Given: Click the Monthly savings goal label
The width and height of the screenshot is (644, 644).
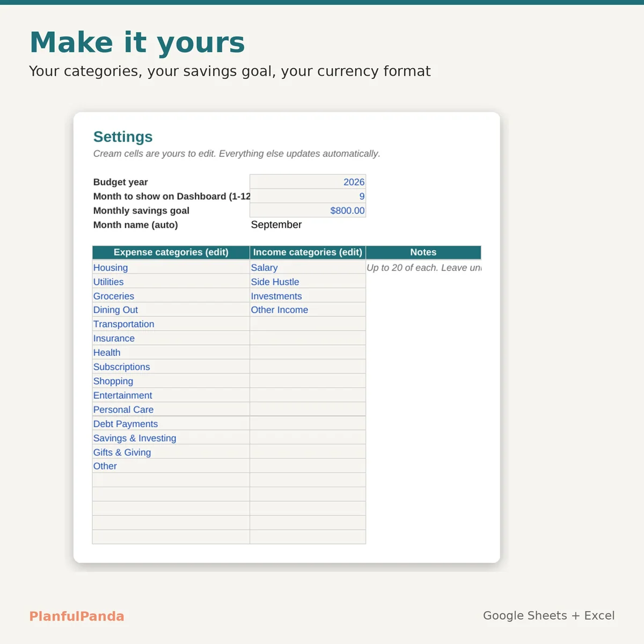Looking at the screenshot, I should coord(141,210).
